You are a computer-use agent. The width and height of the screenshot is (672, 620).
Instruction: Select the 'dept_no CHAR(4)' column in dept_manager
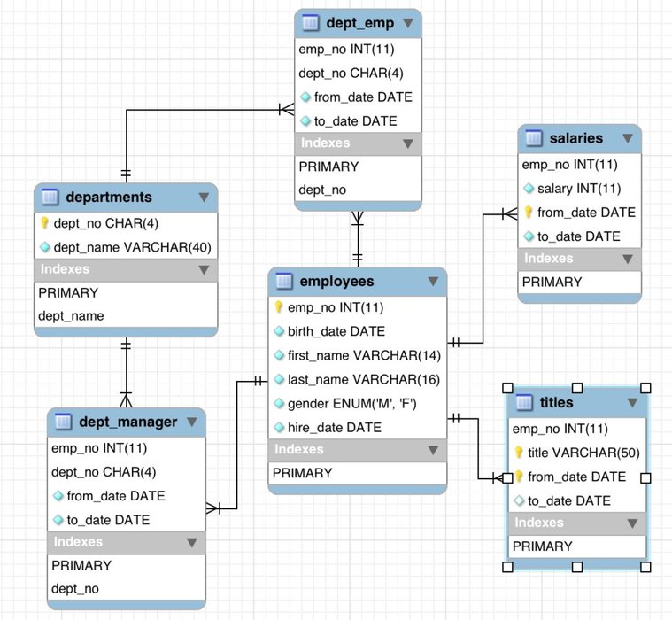[127, 472]
